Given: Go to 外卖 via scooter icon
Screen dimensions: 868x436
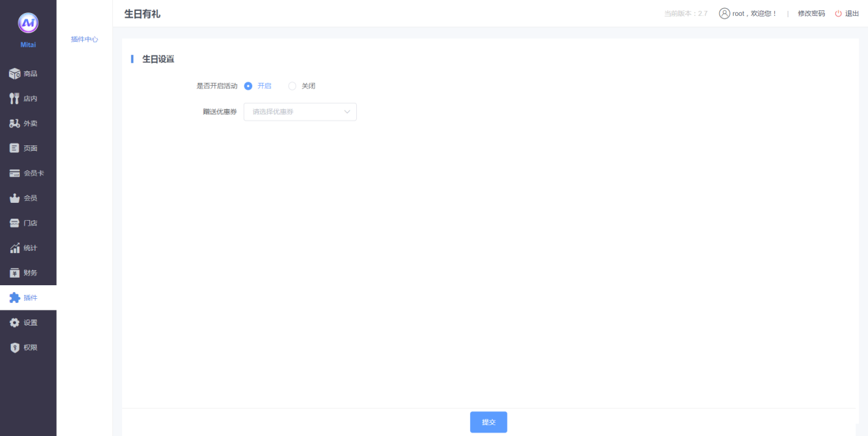Looking at the screenshot, I should (14, 123).
